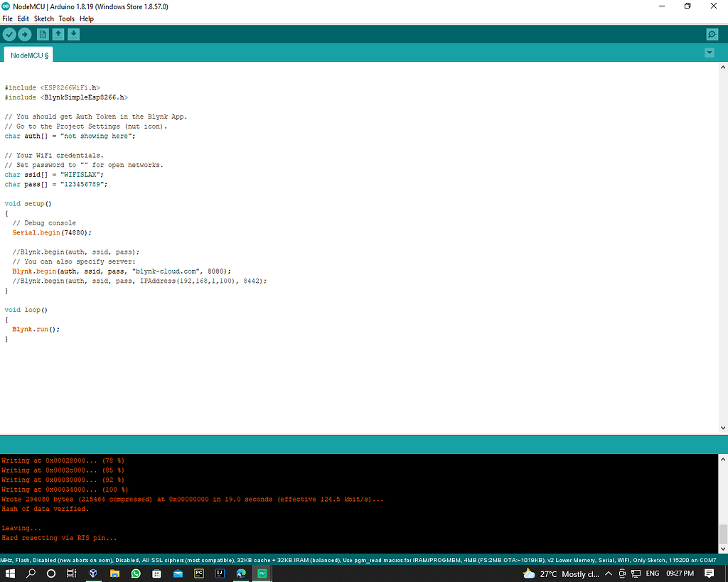Open the File menu
728x582 pixels.
(x=8, y=18)
